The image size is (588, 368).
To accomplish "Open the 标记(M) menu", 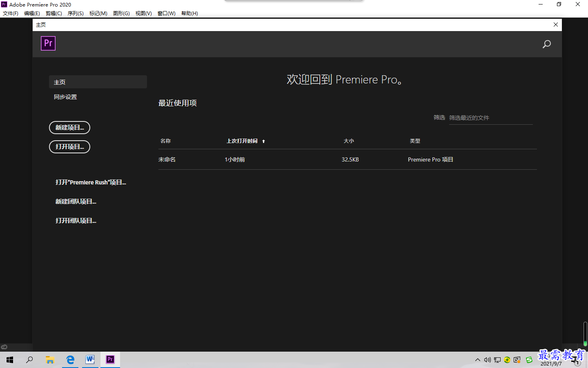I will (x=98, y=13).
